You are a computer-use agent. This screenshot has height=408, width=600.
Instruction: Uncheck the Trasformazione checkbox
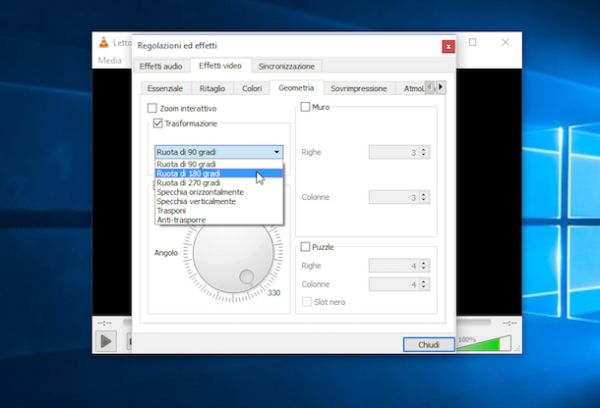click(158, 123)
